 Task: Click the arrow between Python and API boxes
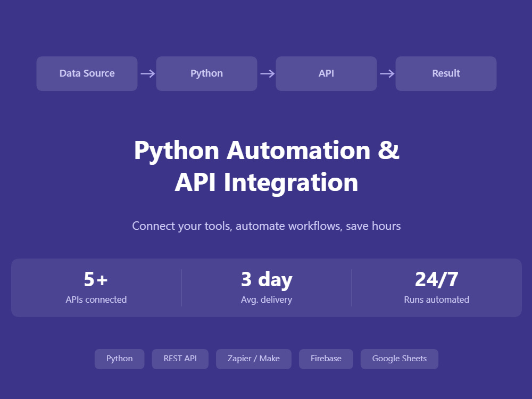pos(268,73)
